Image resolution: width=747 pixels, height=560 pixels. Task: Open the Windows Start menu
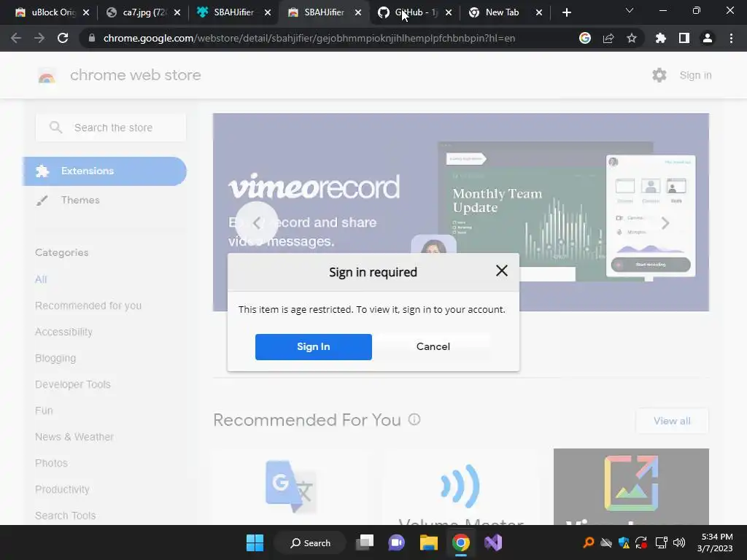[255, 542]
